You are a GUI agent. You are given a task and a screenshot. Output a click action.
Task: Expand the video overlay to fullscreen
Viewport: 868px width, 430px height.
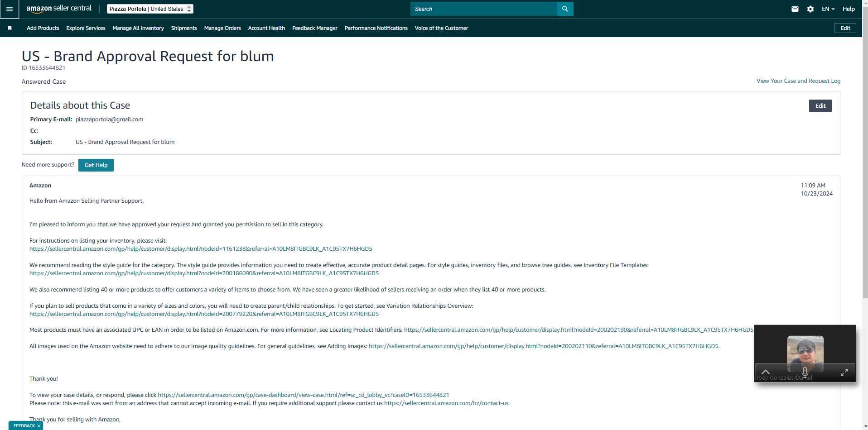coord(844,373)
